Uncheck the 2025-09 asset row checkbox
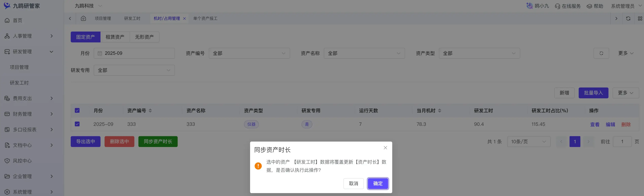The width and height of the screenshot is (644, 196). [x=77, y=124]
